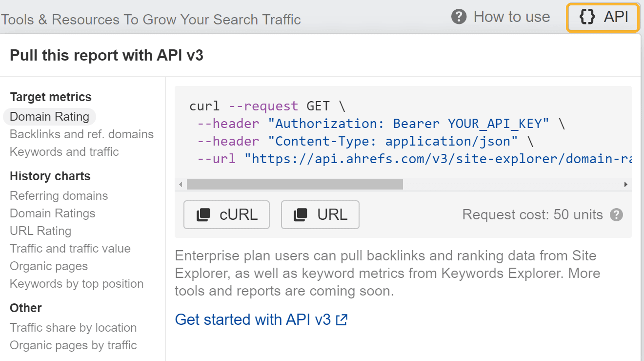Click the copy icon inside the cURL button

click(202, 214)
